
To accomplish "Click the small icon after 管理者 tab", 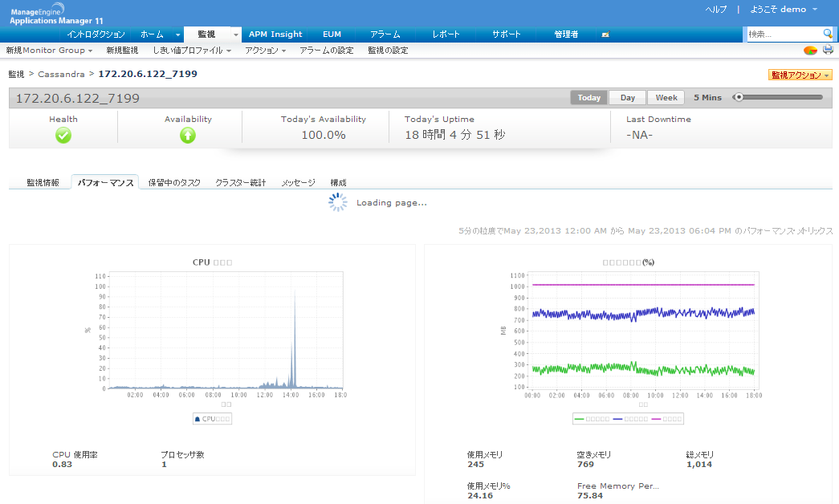I will click(605, 35).
